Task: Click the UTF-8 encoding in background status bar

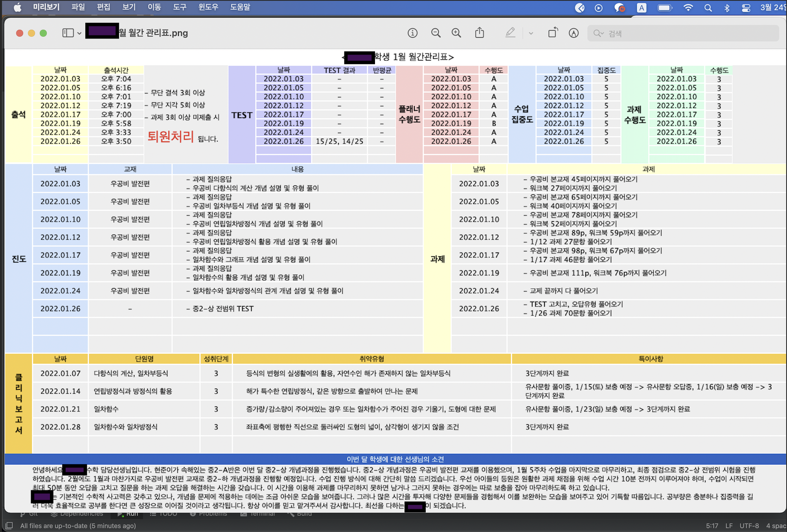Action: 749,526
